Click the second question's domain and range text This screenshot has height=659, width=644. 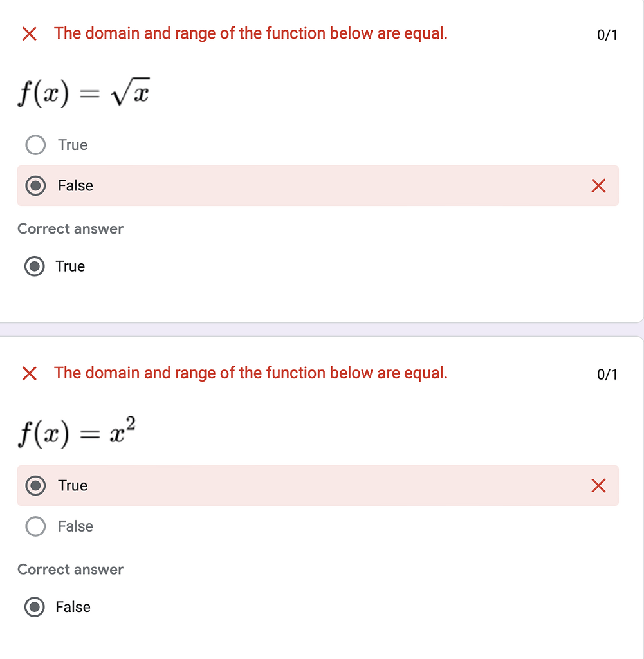[x=250, y=373]
